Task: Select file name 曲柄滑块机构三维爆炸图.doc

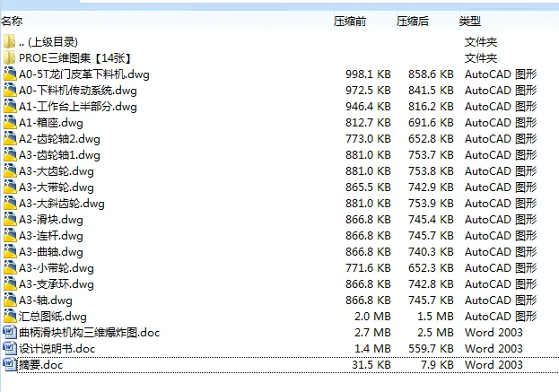Action: pos(89,333)
